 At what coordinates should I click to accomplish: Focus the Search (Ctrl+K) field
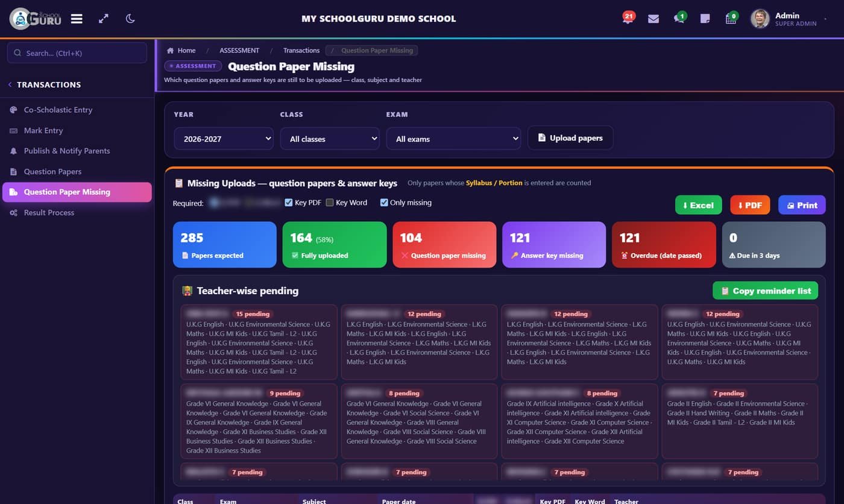pos(77,53)
